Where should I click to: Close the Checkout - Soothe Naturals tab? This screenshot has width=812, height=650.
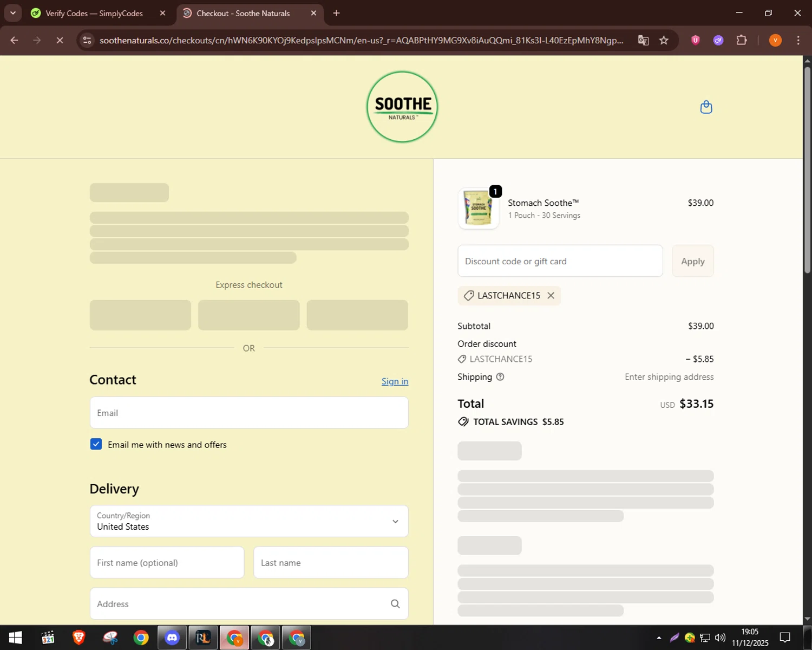click(313, 13)
